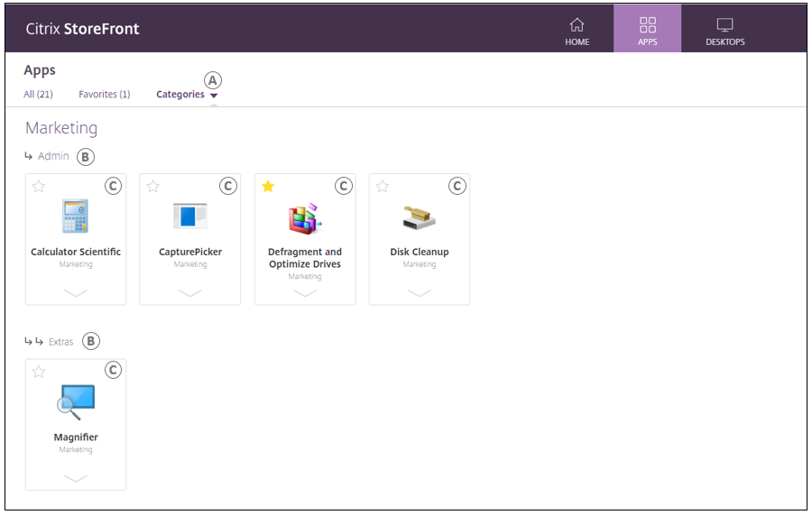Click the Marketing category heading
This screenshot has width=812, height=515.
click(61, 128)
